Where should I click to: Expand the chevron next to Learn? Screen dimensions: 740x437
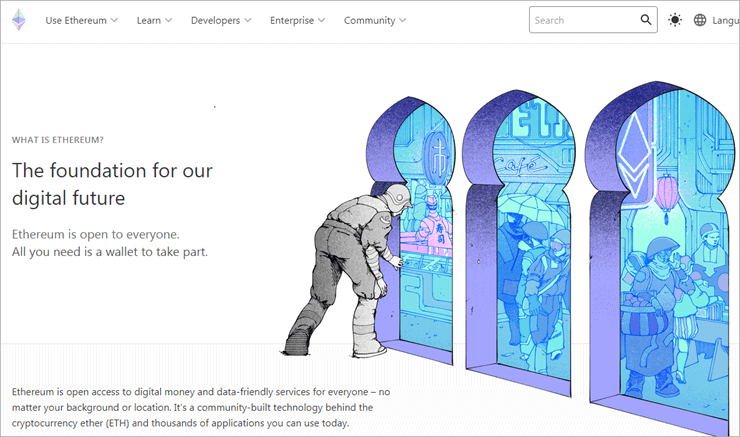pos(168,20)
